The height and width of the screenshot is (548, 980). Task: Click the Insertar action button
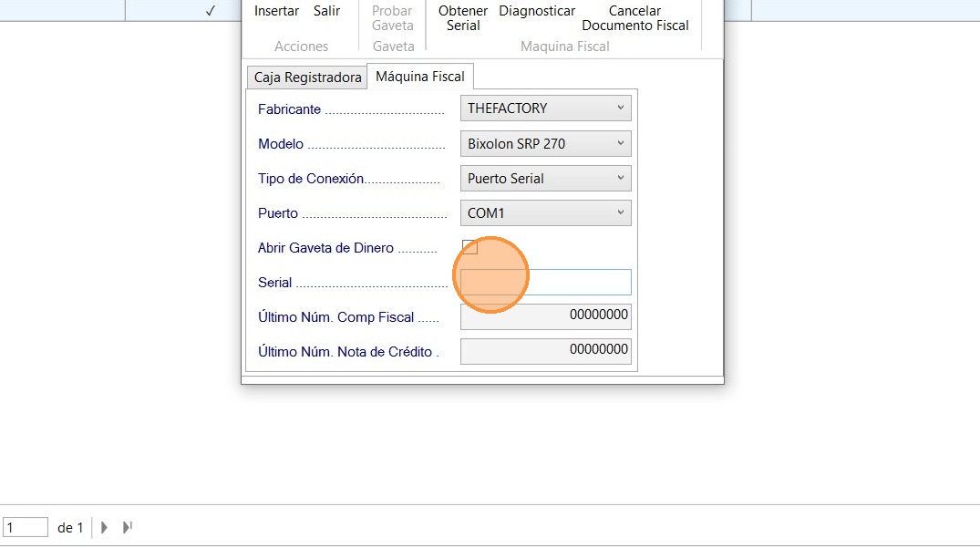pyautogui.click(x=276, y=11)
